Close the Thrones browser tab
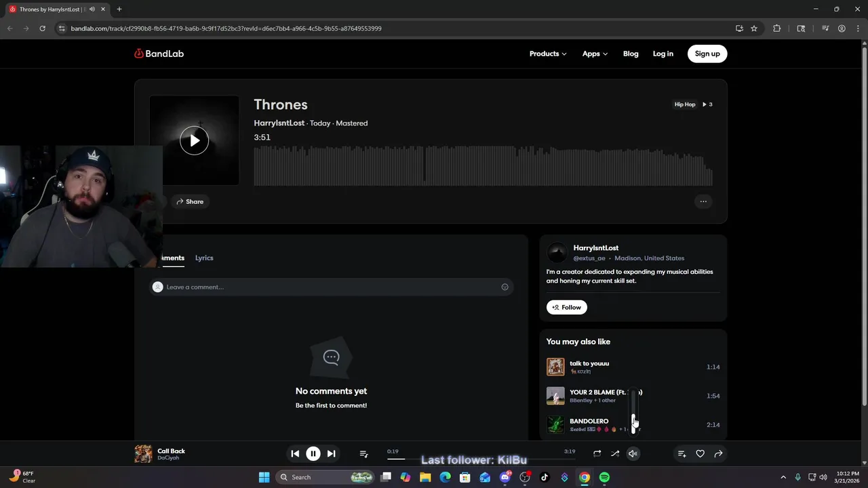The image size is (868, 488). (x=103, y=9)
